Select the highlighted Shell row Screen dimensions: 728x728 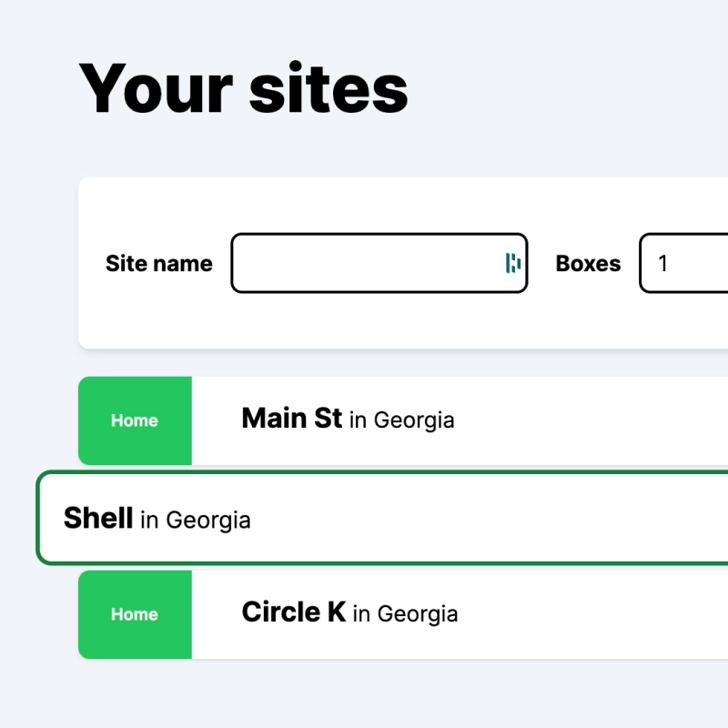[x=382, y=519]
